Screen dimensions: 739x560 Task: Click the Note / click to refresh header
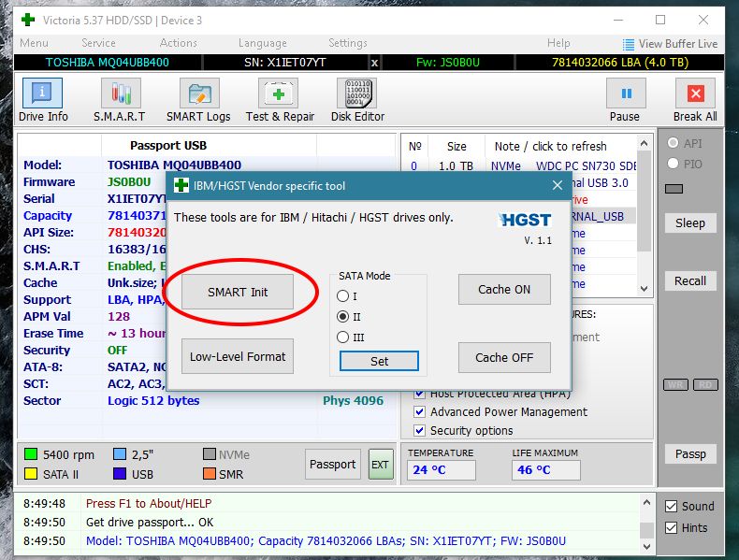point(550,147)
